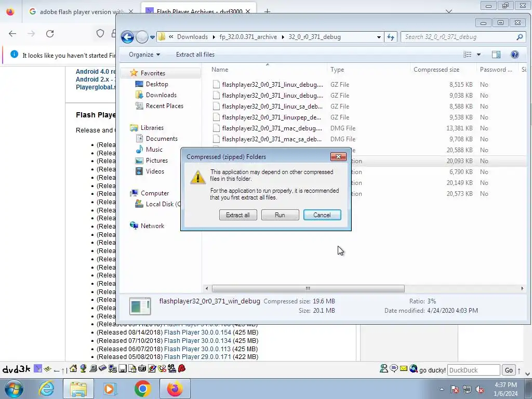This screenshot has height=399, width=532.
Task: Click the muted volume tray icon
Action: 480,389
